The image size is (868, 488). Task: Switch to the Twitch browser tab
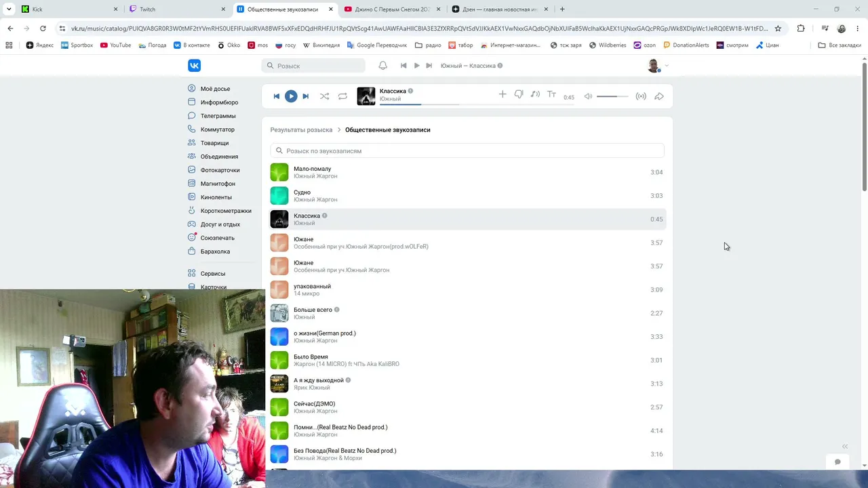coord(176,9)
